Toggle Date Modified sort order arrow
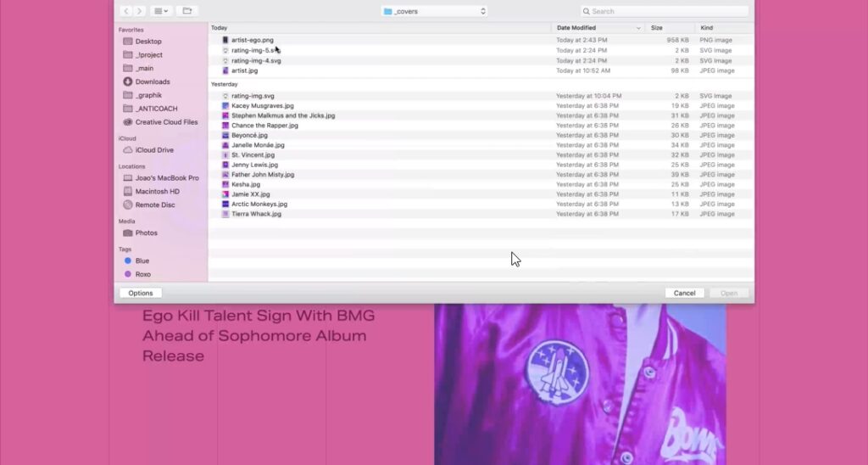The height and width of the screenshot is (465, 868). click(638, 28)
